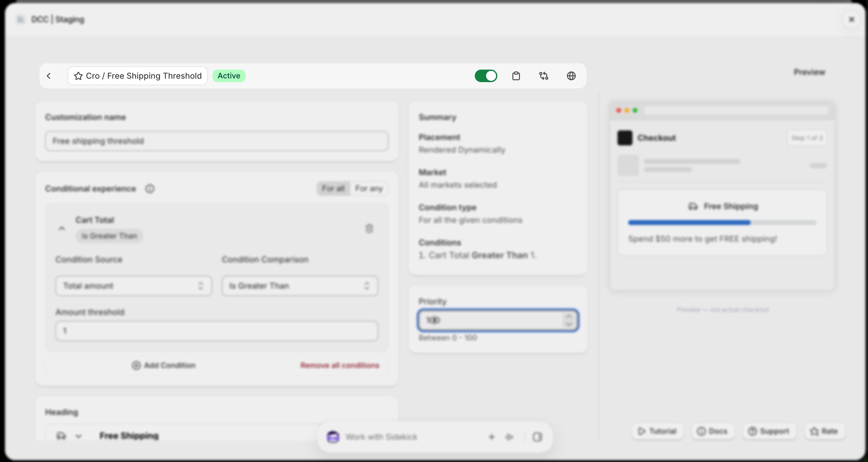Viewport: 868px width, 462px height.
Task: Open the clipboard icon in header
Action: click(x=516, y=76)
